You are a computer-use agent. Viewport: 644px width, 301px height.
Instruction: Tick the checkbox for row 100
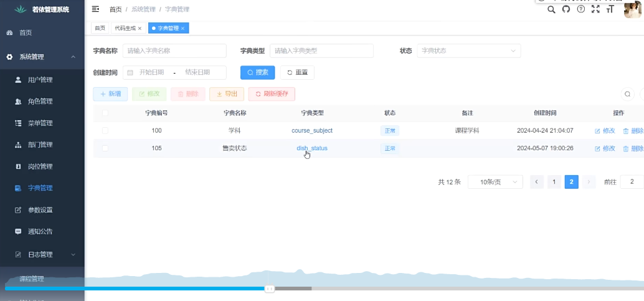tap(105, 131)
